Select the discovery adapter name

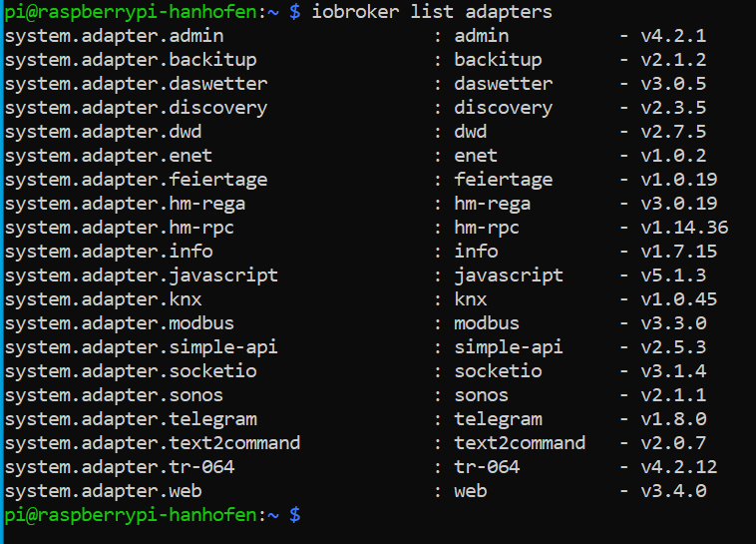point(504,108)
